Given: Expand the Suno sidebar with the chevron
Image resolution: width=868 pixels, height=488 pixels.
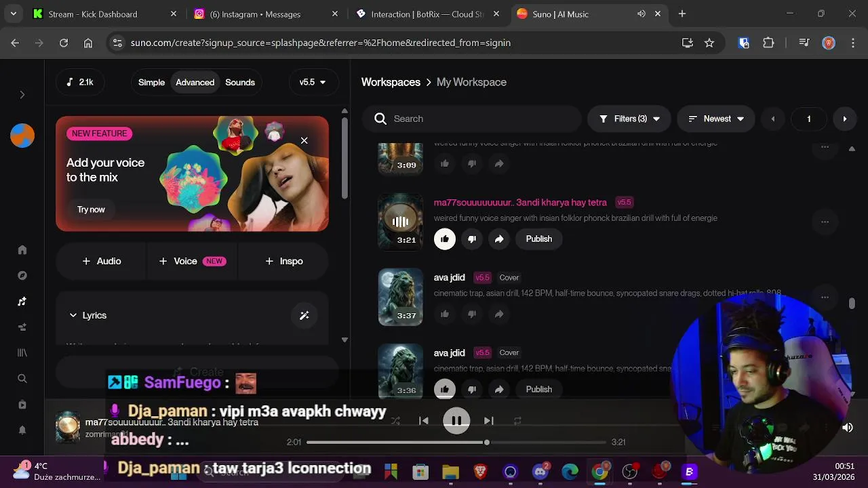Looking at the screenshot, I should click(22, 95).
